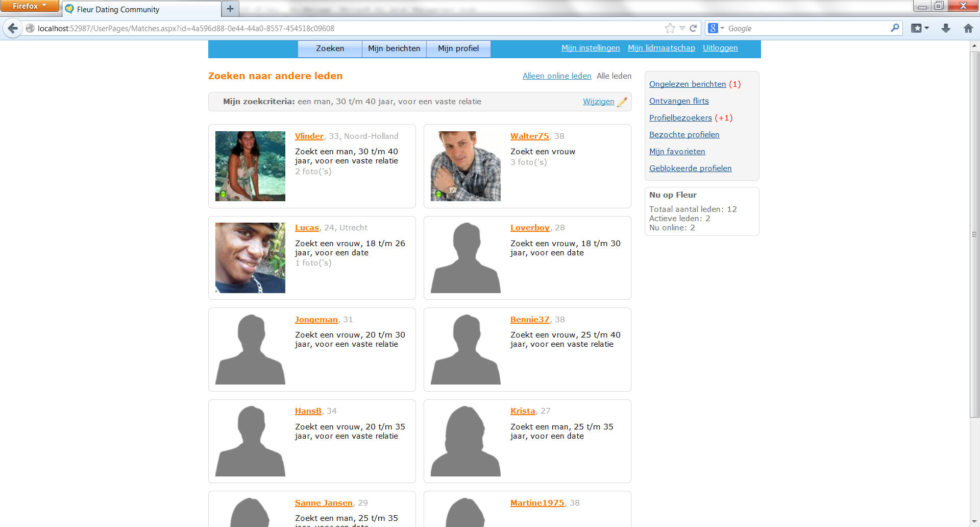Expand the search engine selector dropdown
The image size is (980, 527).
coord(722,29)
